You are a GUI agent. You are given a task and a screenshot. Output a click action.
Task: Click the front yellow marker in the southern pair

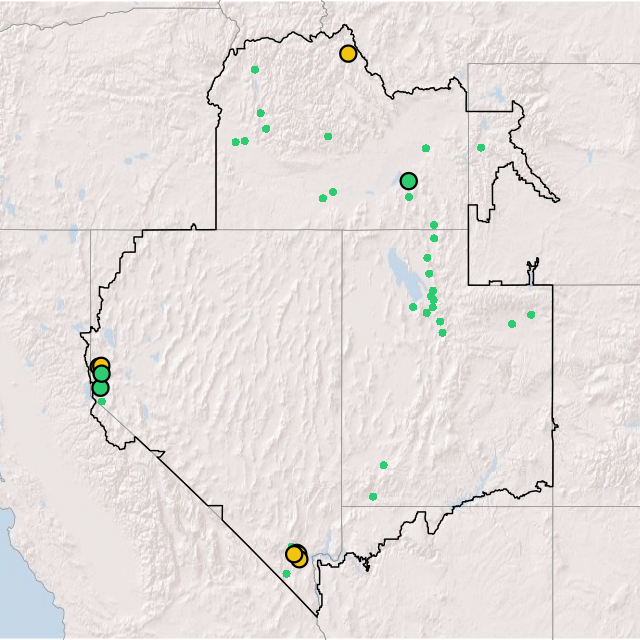pyautogui.click(x=293, y=554)
